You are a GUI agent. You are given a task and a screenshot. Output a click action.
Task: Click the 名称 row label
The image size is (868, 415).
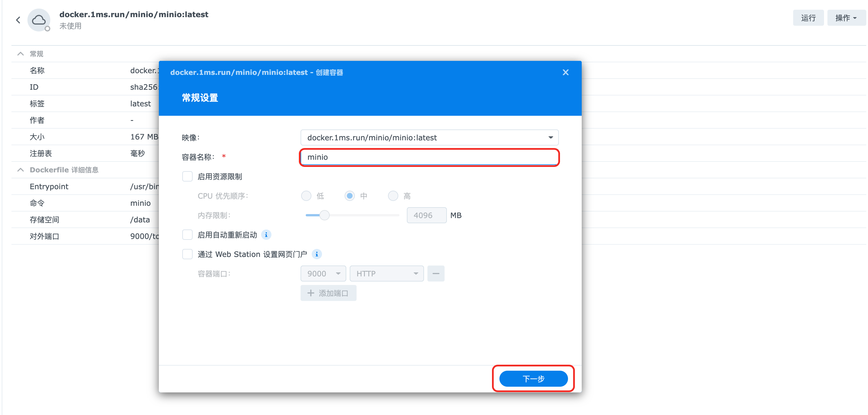tap(37, 71)
